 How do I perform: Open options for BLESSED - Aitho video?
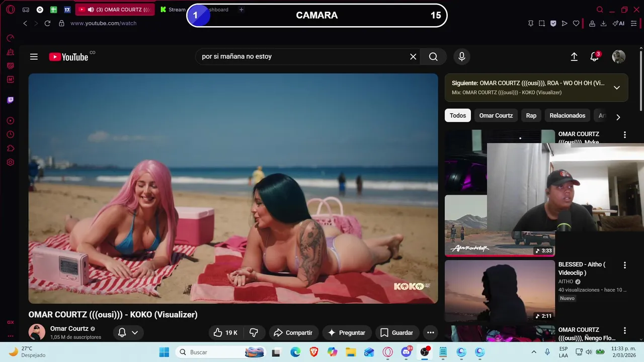click(625, 265)
